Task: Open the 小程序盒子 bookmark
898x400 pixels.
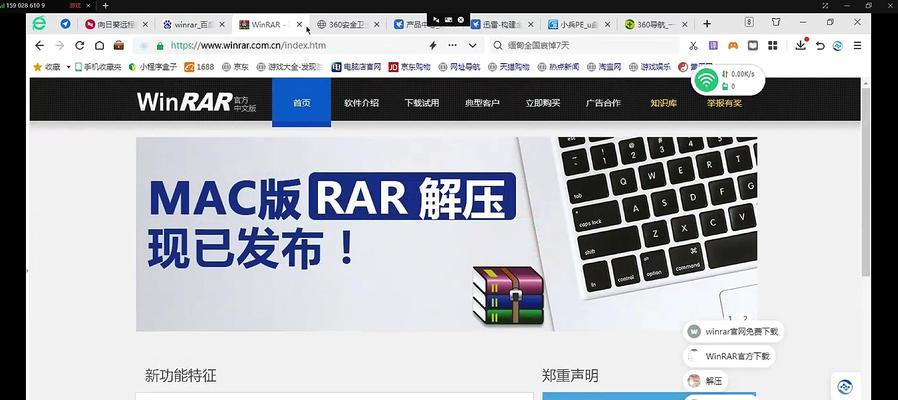Action: pos(152,67)
